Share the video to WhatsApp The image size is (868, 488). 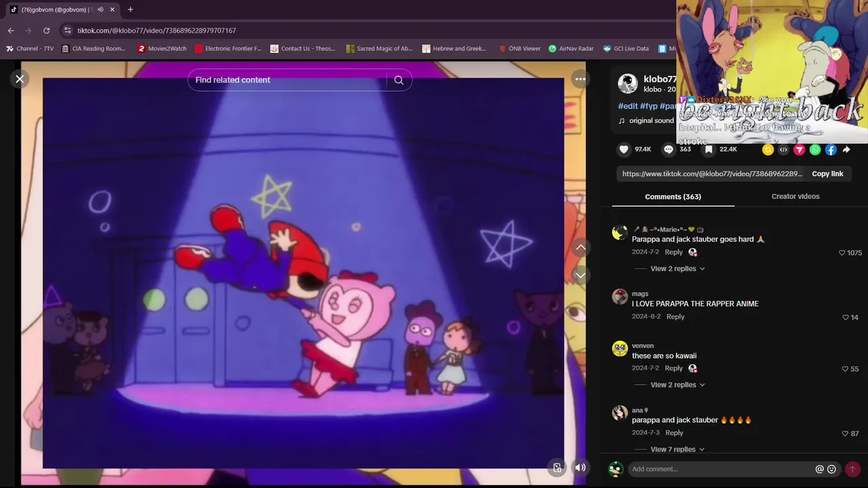tap(815, 150)
